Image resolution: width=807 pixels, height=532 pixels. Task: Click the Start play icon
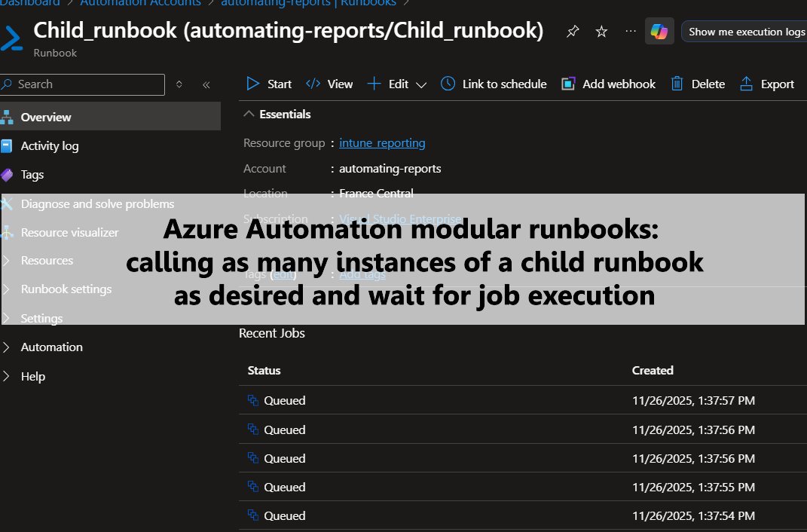(x=252, y=84)
